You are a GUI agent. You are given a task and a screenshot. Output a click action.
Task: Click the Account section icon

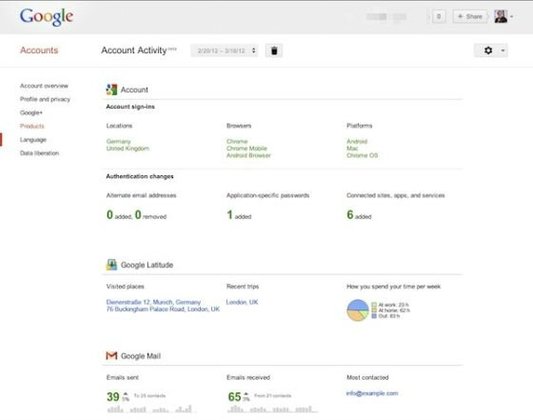[x=111, y=89]
